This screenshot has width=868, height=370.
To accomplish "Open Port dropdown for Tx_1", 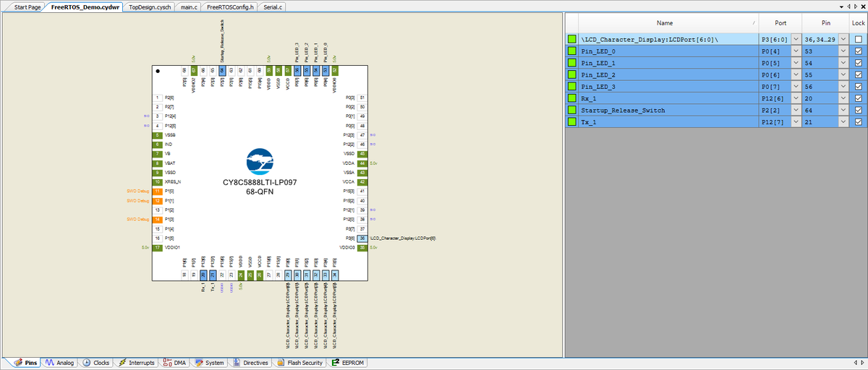I will (796, 122).
